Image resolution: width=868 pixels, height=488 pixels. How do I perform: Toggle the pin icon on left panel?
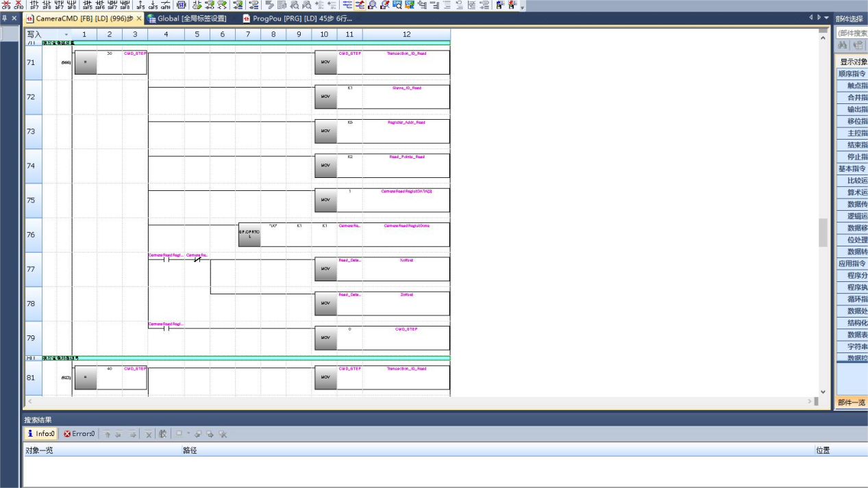pyautogui.click(x=5, y=18)
